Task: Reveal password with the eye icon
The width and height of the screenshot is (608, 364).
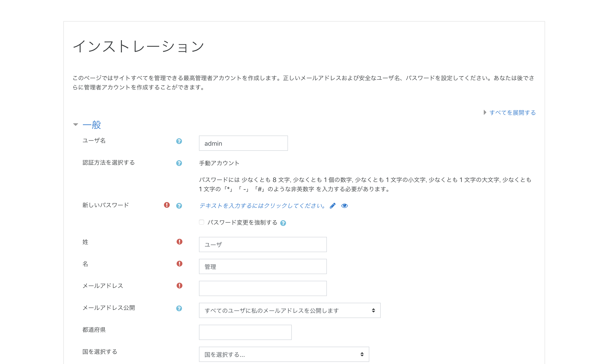Action: click(344, 206)
